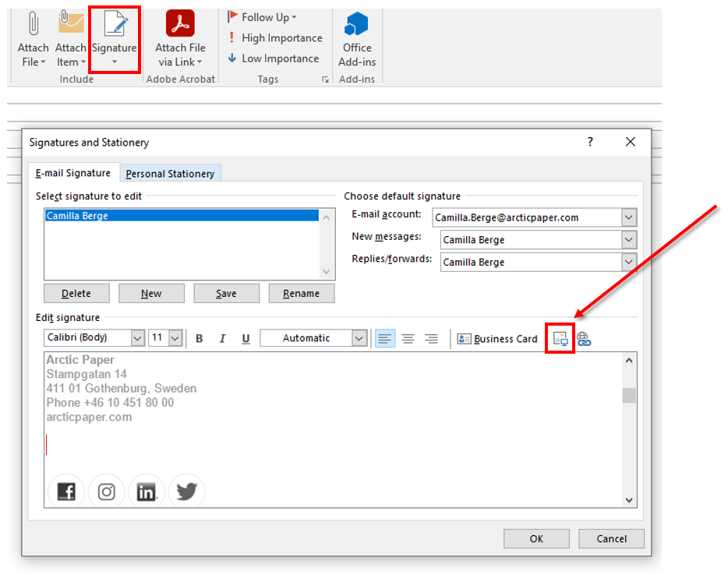Screen dimensions: 728x582
Task: Switch to the Personal Stationery tab
Action: coord(170,174)
